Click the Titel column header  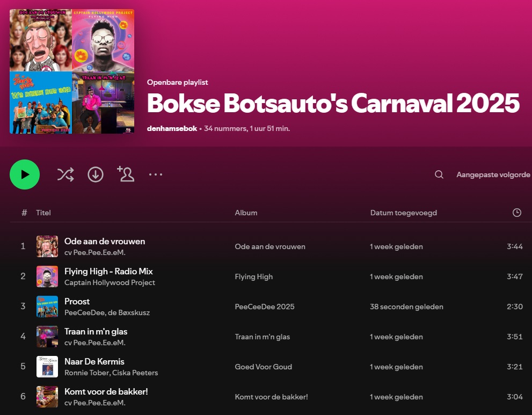point(43,213)
